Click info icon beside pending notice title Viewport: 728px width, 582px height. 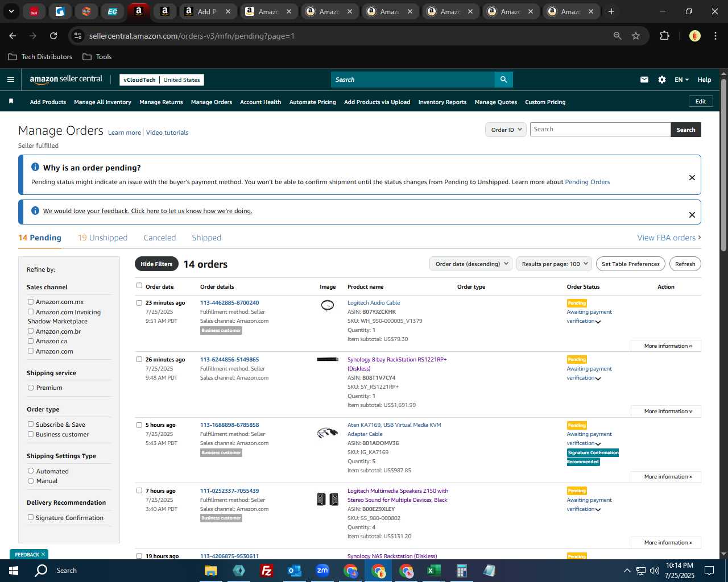tap(35, 167)
